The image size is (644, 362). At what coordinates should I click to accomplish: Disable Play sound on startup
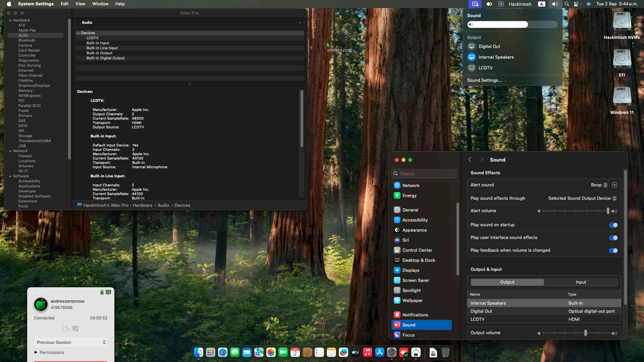[613, 225]
